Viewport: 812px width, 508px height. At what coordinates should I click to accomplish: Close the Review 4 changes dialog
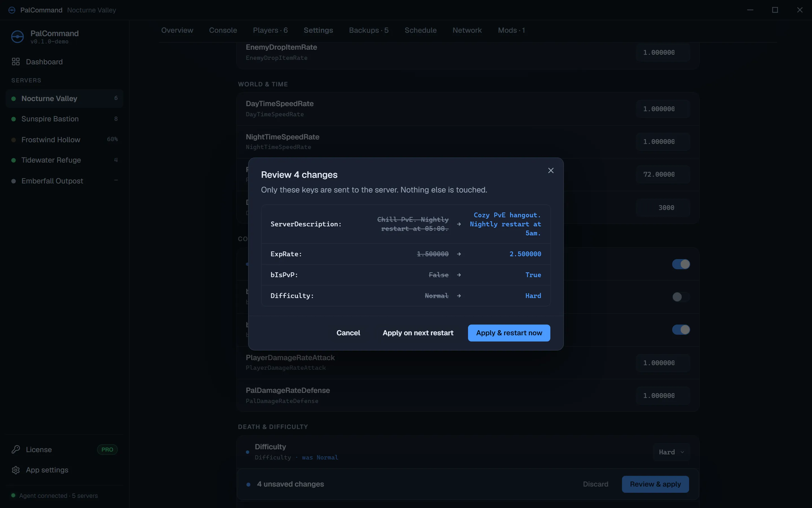[551, 171]
